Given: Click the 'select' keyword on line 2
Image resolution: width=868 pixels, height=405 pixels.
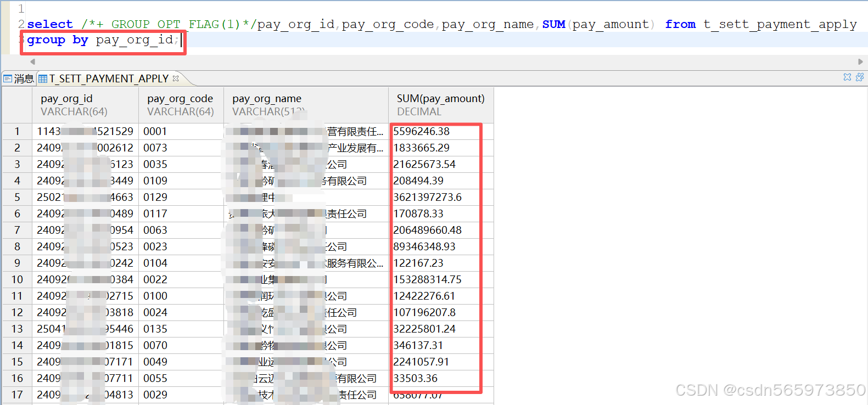Looking at the screenshot, I should [x=50, y=24].
